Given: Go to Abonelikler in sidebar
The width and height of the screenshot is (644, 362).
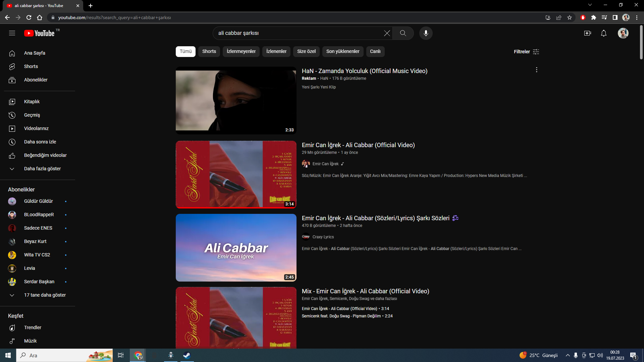Looking at the screenshot, I should pyautogui.click(x=36, y=80).
